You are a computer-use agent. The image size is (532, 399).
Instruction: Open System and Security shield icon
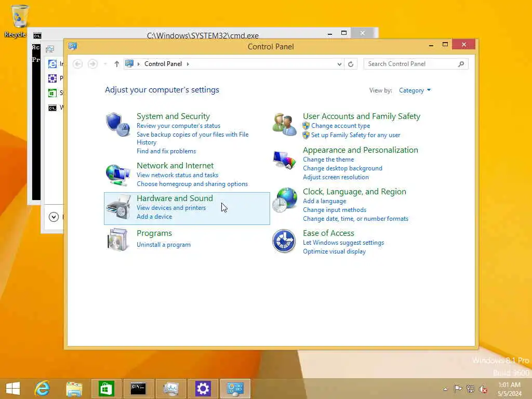coord(117,125)
